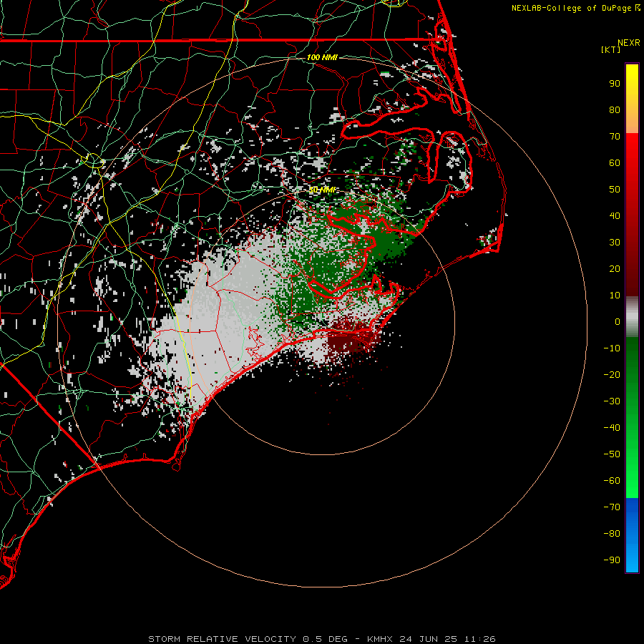Click the -30 value on velocity scale

[x=612, y=401]
